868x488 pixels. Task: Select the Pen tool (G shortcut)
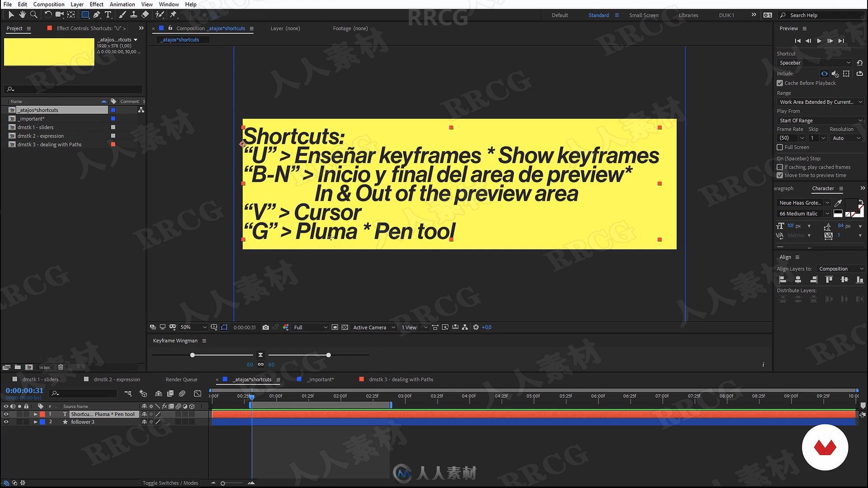97,14
